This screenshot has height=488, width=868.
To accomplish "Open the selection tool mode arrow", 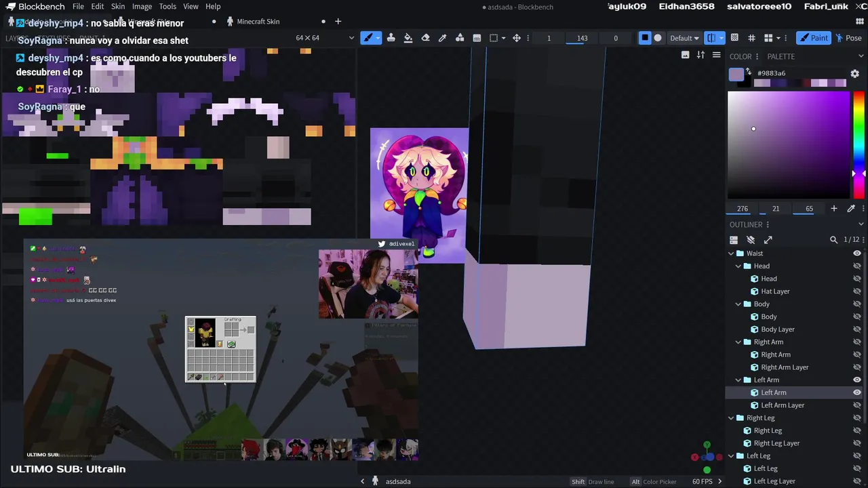I will point(504,38).
